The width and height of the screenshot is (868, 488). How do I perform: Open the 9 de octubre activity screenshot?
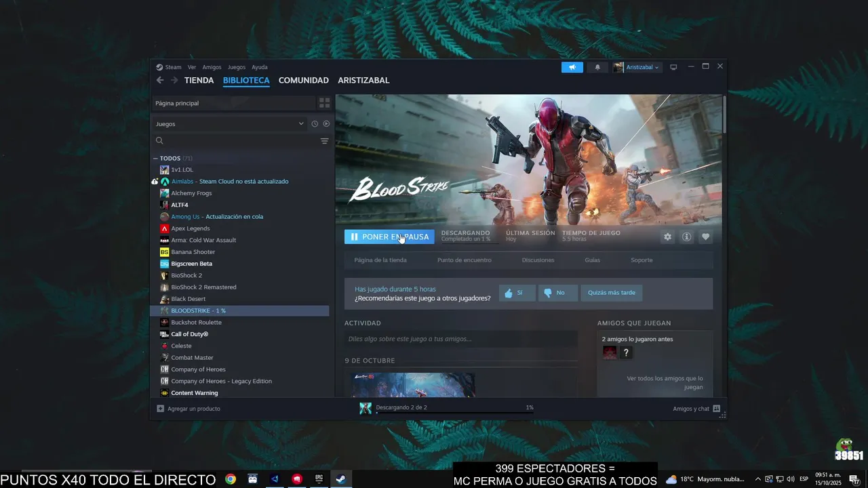(x=412, y=384)
